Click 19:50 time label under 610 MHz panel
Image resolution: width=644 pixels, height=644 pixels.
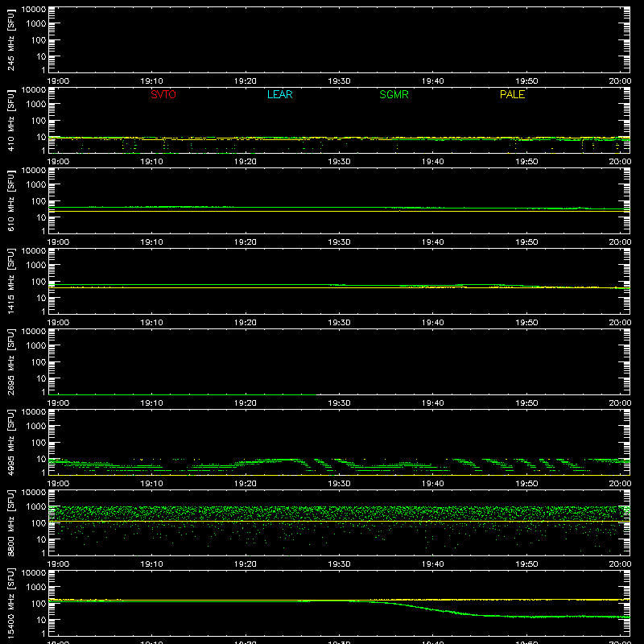(526, 242)
